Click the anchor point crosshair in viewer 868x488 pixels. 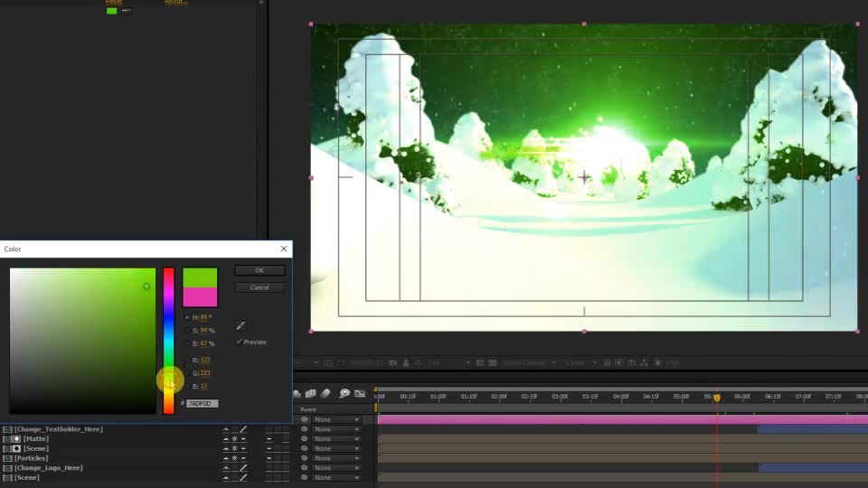(x=584, y=178)
